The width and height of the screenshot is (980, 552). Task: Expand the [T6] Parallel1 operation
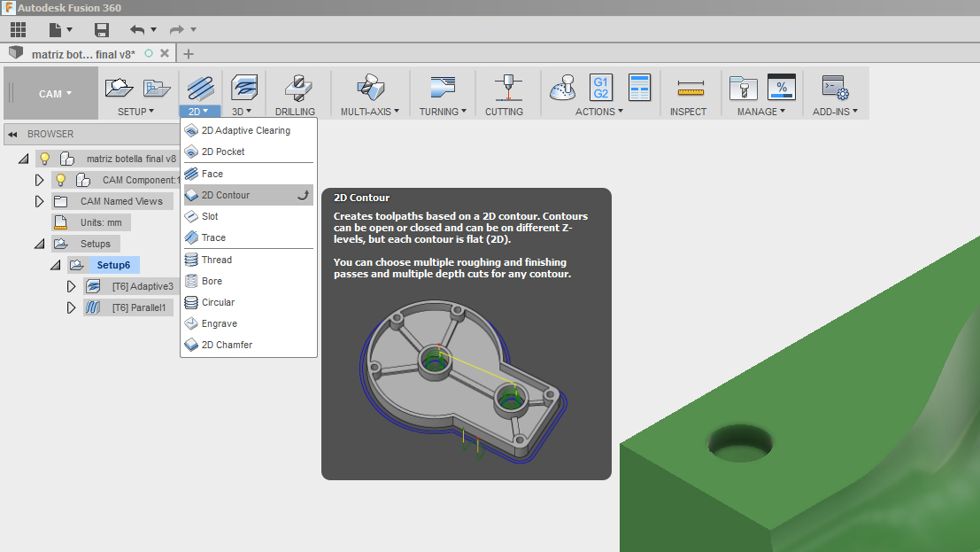coord(71,308)
